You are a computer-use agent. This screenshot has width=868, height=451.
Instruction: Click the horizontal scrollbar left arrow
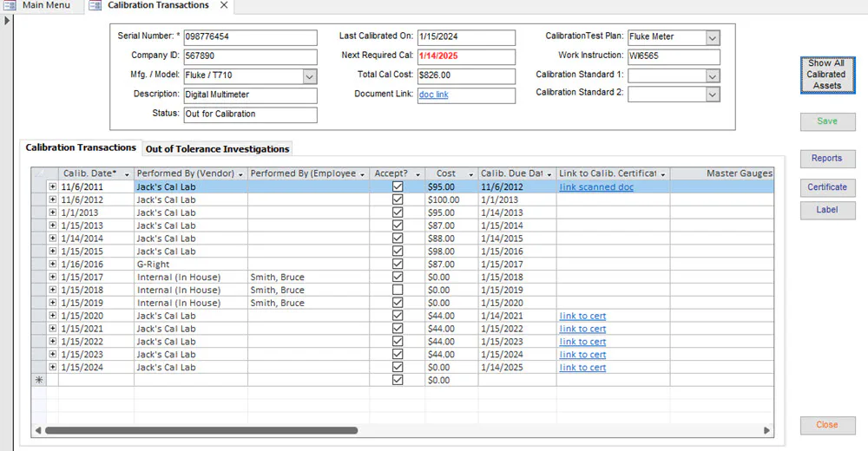(37, 430)
